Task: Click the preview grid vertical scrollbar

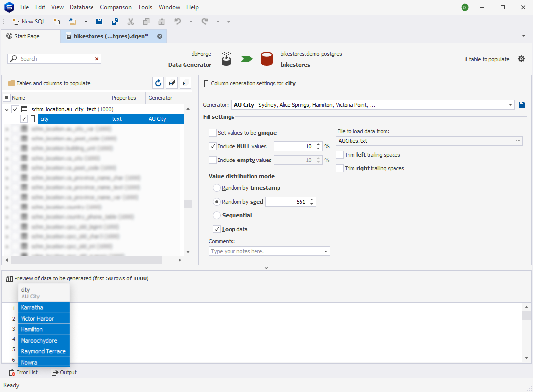Action: pyautogui.click(x=526, y=315)
